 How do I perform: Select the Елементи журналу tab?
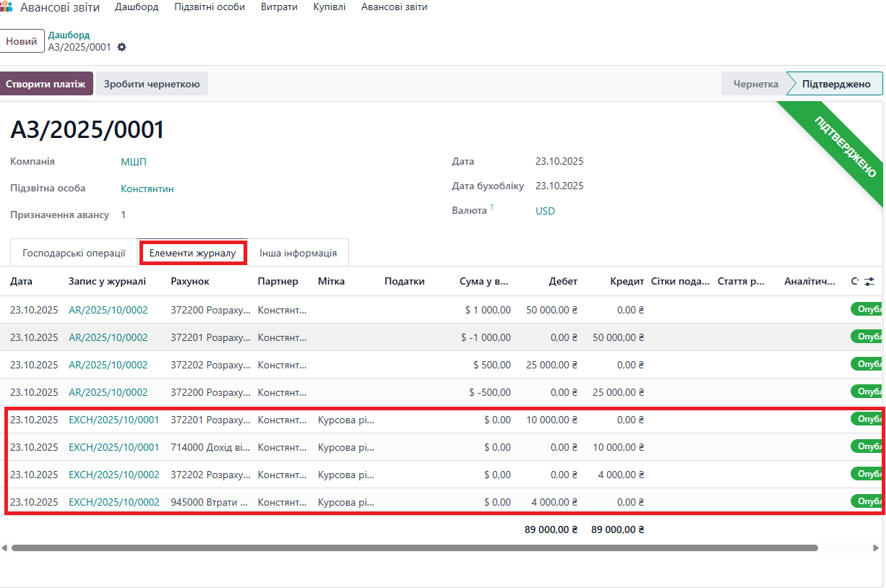tap(192, 254)
